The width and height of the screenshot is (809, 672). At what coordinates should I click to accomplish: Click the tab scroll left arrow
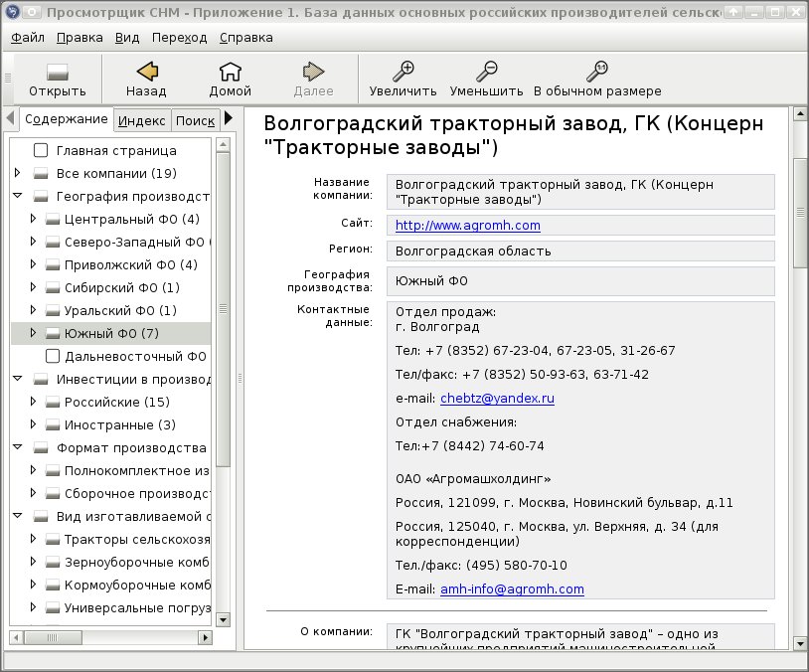click(10, 118)
